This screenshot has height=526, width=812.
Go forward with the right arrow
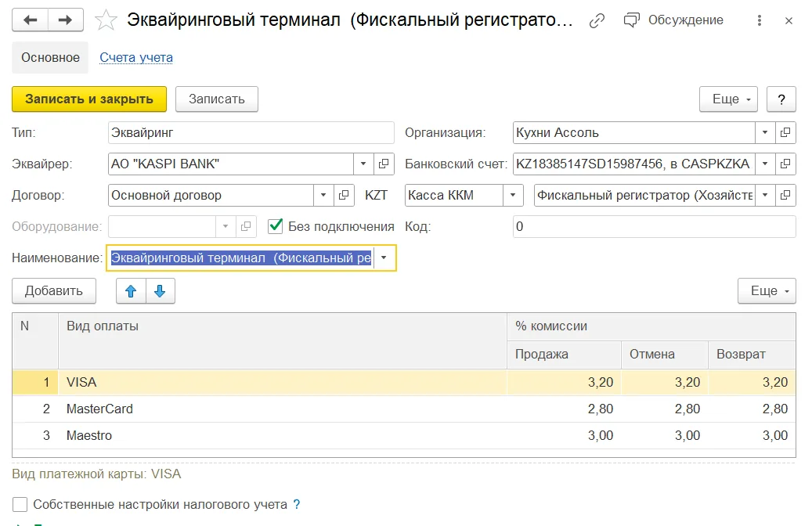(65, 20)
